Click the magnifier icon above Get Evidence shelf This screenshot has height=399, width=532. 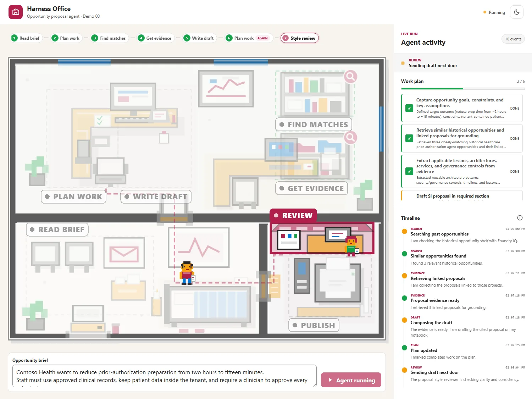pos(350,137)
